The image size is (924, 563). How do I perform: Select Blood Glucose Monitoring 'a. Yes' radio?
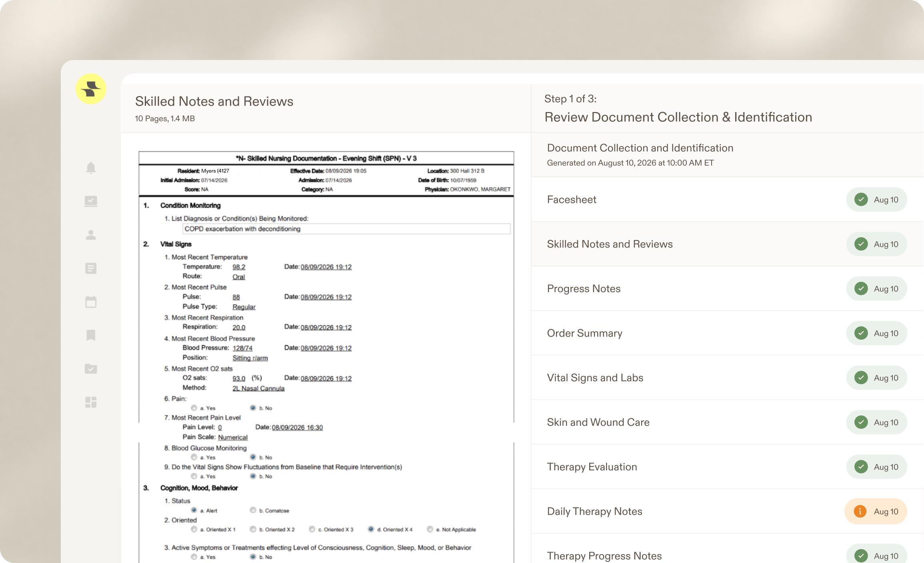point(194,457)
